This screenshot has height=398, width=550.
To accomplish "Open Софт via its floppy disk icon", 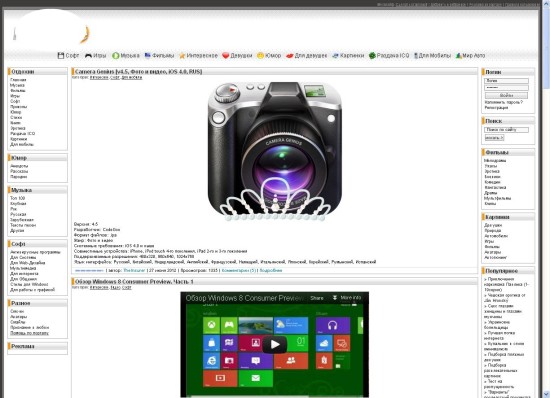I will 61,55.
